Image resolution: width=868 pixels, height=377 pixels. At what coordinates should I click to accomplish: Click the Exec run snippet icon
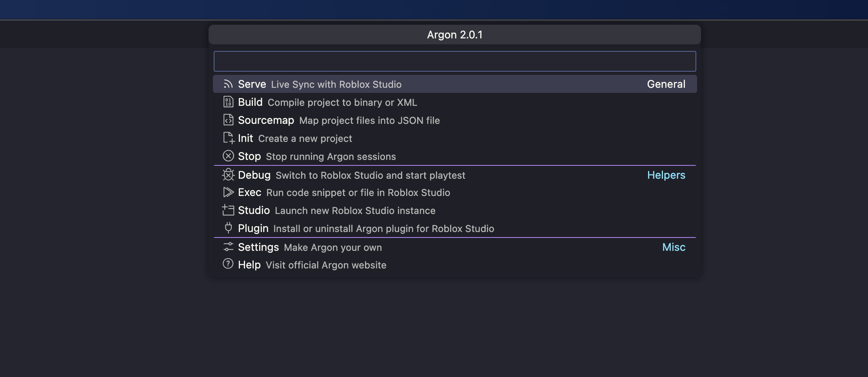(x=229, y=192)
